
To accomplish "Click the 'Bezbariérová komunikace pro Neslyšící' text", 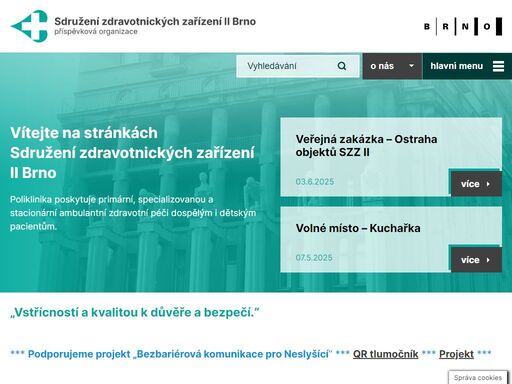I will (233, 354).
